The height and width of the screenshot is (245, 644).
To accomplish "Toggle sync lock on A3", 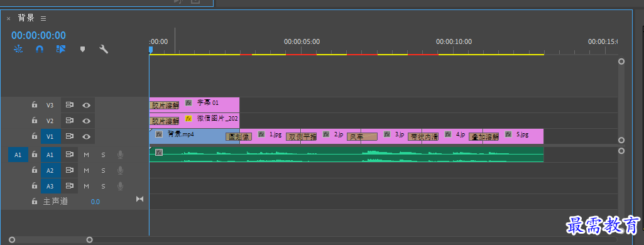I will coord(69,186).
